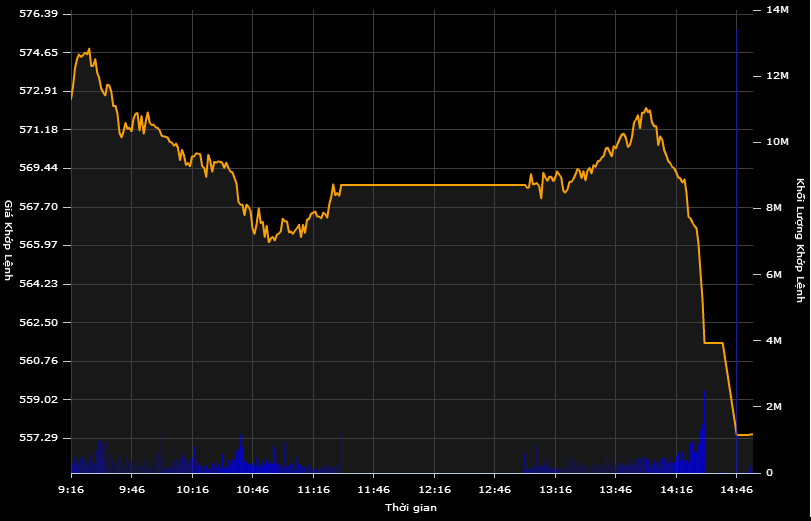The width and height of the screenshot is (811, 521).
Task: Click the 9:16 time label on x-axis
Action: (71, 490)
